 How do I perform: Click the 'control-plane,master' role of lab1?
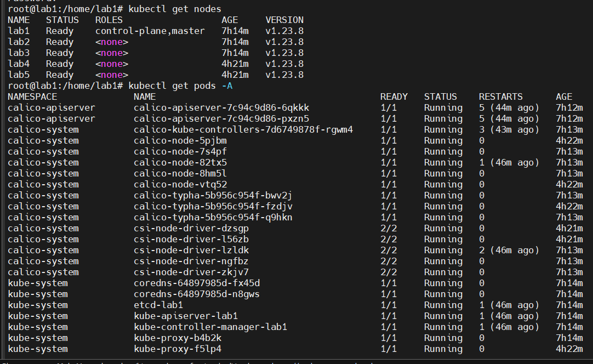(x=150, y=31)
